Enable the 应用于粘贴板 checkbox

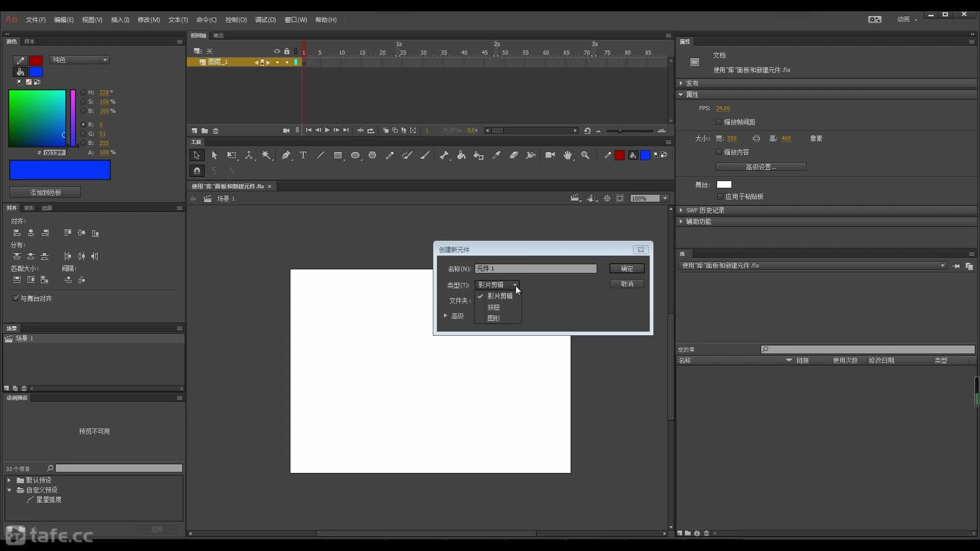[720, 196]
